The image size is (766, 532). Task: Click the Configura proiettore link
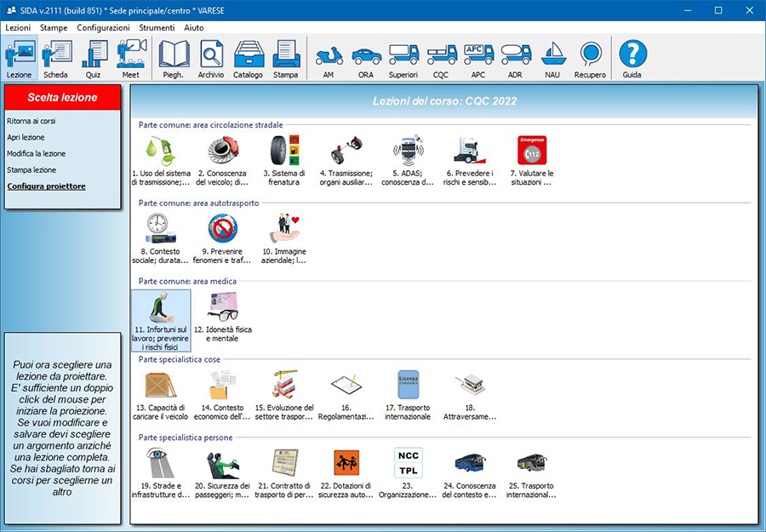(46, 186)
